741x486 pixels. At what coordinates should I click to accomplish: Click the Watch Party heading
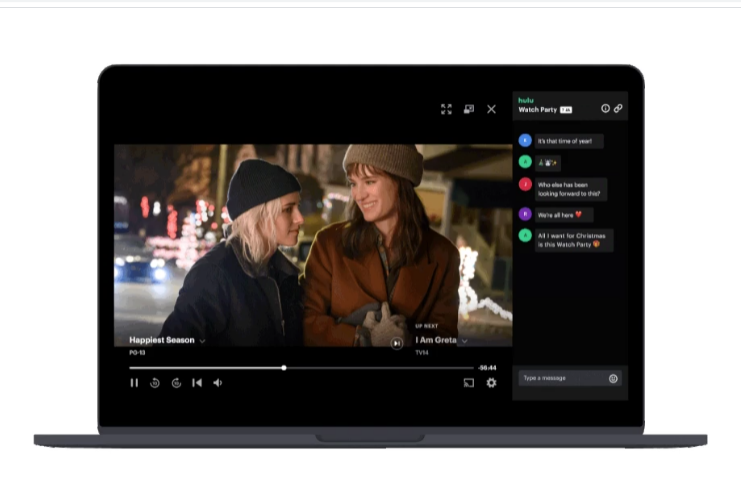point(538,110)
